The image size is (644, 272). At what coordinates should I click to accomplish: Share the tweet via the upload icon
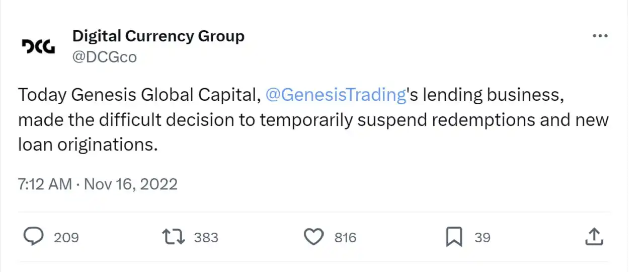(x=594, y=237)
